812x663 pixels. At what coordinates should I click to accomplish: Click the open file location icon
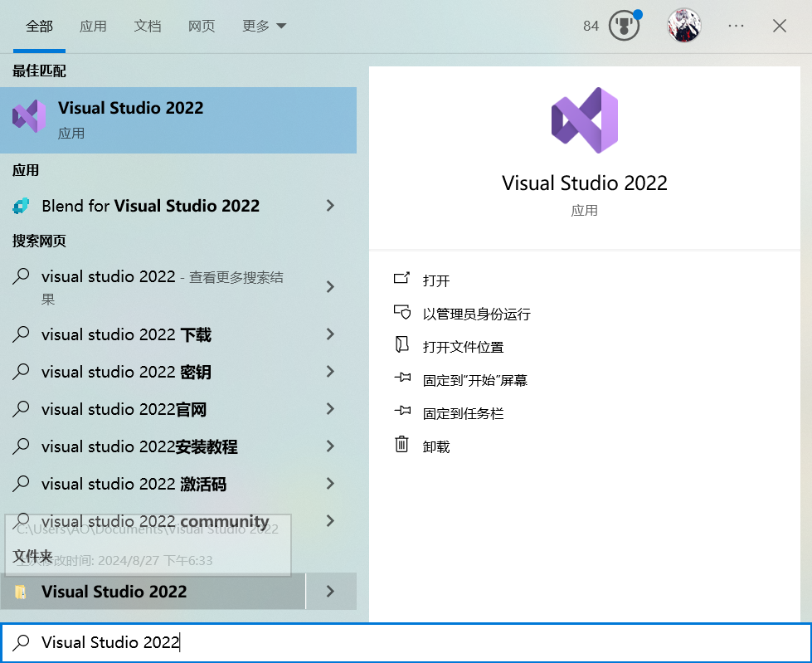402,345
